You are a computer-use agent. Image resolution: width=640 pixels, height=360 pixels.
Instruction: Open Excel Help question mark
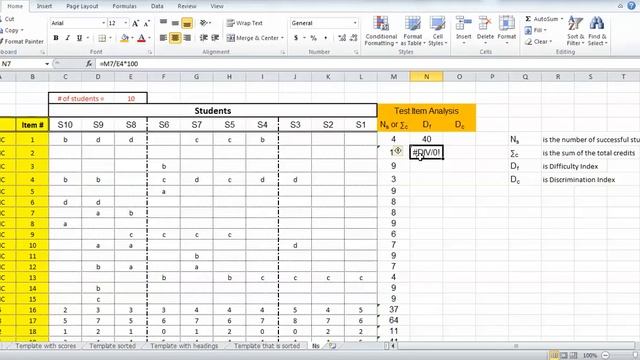point(631,6)
